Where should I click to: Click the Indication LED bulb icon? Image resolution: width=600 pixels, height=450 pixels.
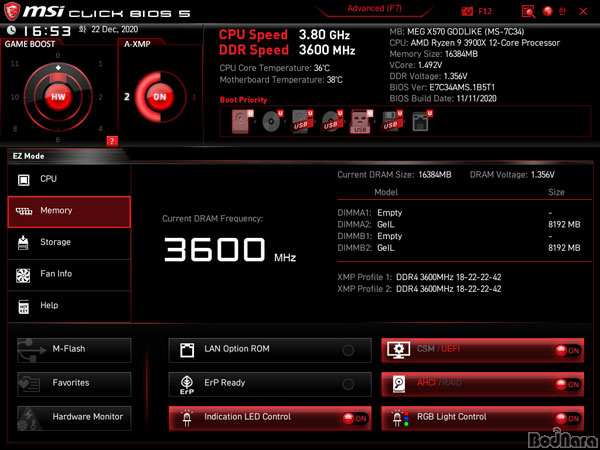click(187, 418)
